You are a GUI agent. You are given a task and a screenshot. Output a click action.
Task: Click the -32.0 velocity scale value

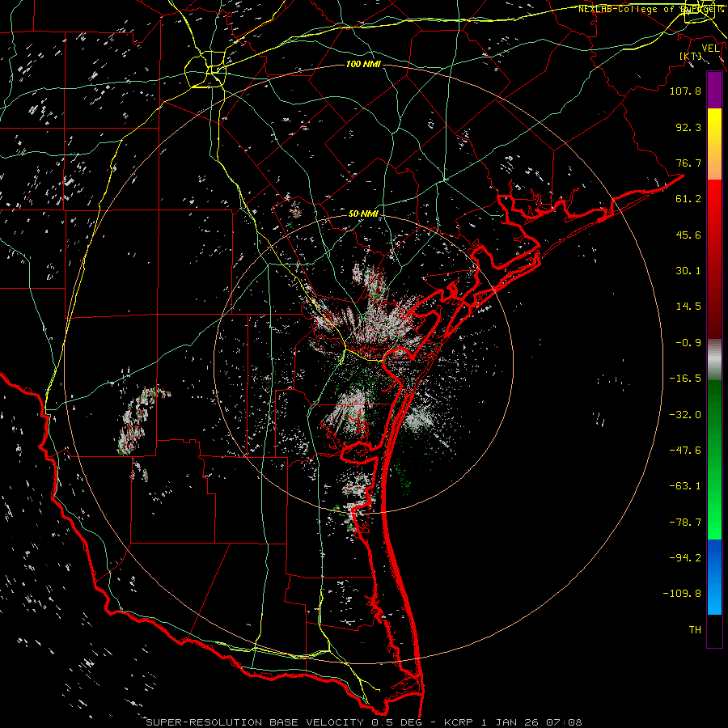click(685, 415)
